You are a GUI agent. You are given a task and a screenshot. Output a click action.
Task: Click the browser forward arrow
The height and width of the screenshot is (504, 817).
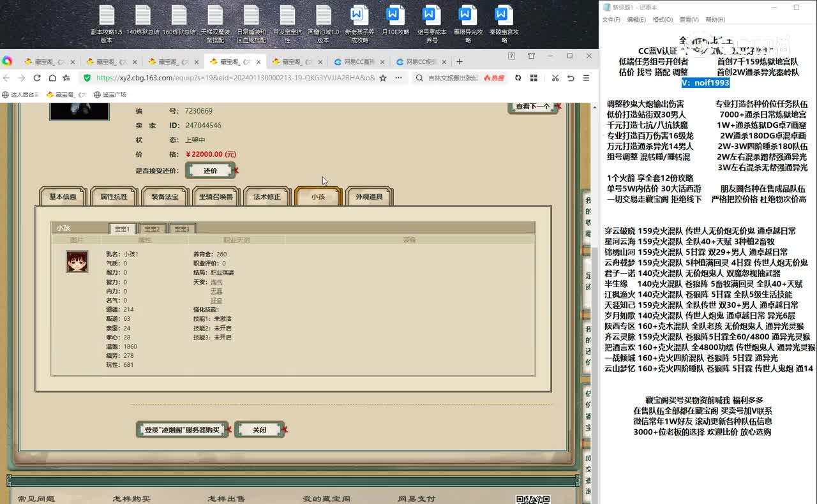[21, 78]
